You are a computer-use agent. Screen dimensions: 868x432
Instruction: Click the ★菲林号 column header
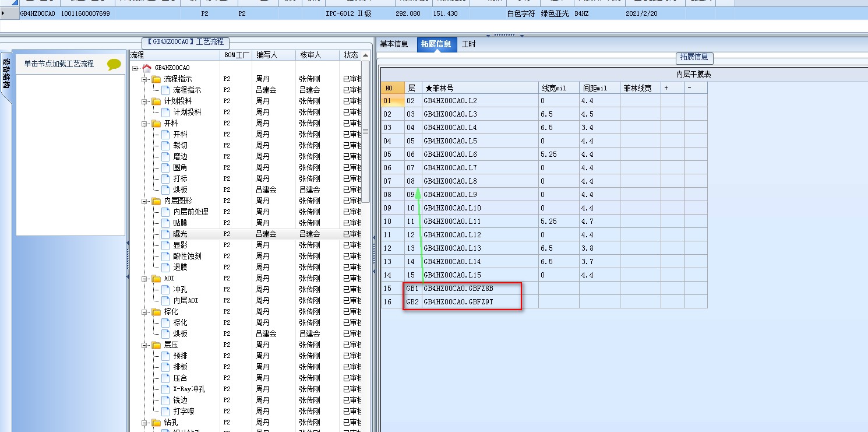[x=480, y=88]
